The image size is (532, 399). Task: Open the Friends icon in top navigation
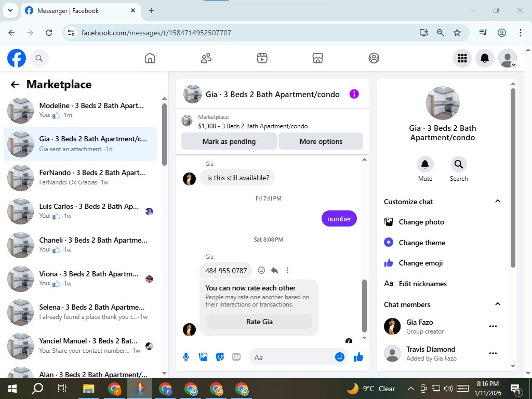(x=206, y=58)
